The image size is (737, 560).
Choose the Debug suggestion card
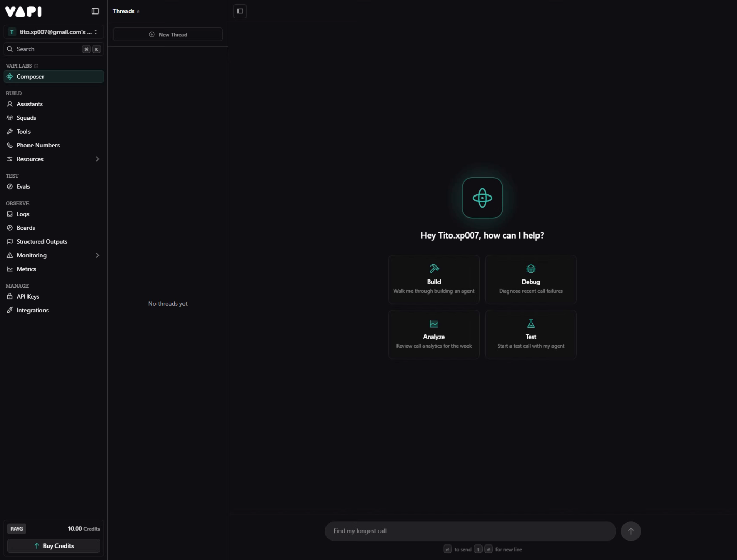pyautogui.click(x=531, y=279)
